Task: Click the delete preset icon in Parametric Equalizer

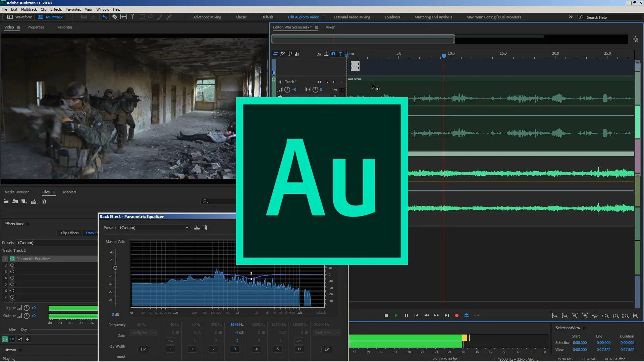Action: click(204, 227)
